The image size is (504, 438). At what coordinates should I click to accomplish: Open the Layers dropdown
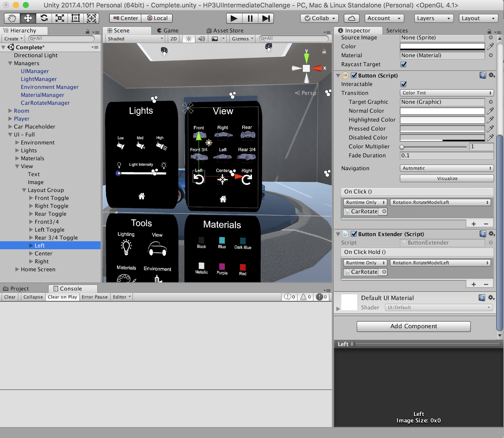pyautogui.click(x=433, y=18)
